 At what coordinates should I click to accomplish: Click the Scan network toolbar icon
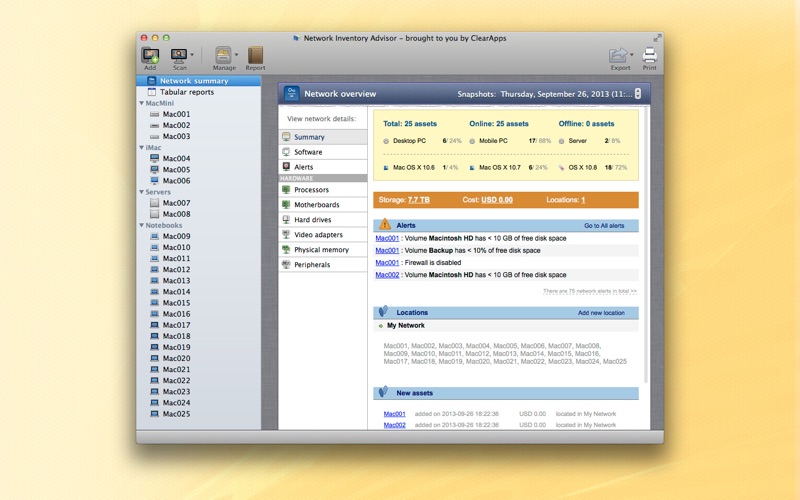pos(179,56)
